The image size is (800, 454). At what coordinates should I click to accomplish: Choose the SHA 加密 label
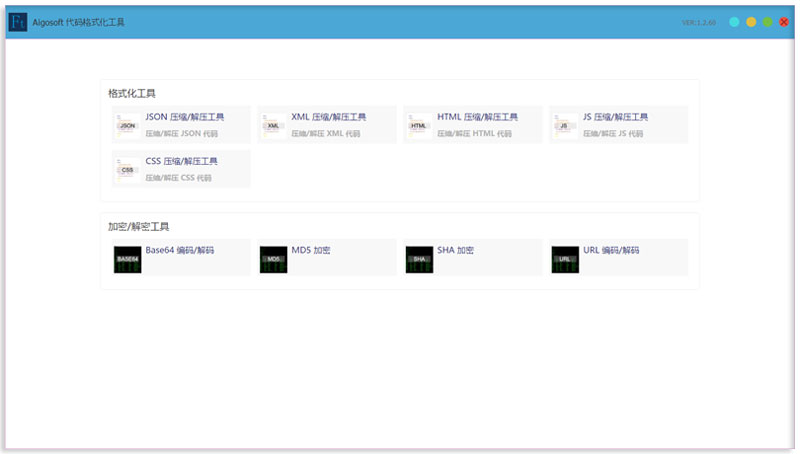click(455, 250)
